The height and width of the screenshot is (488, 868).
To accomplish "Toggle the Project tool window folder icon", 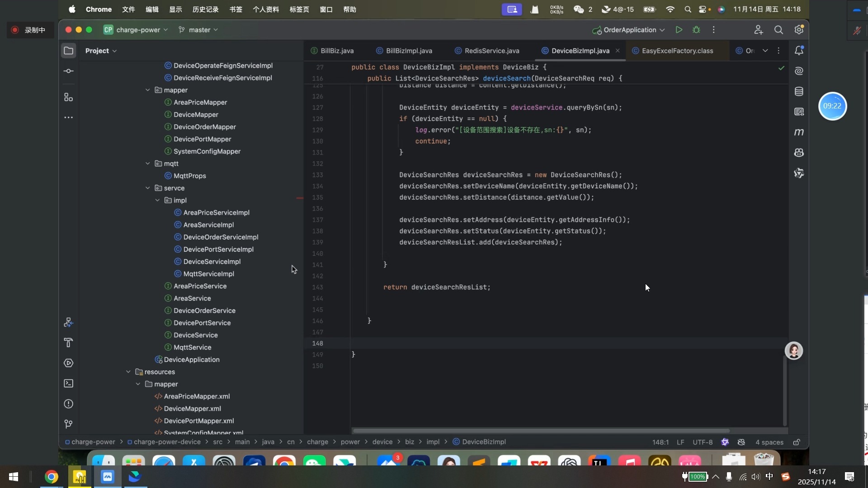I will [68, 51].
